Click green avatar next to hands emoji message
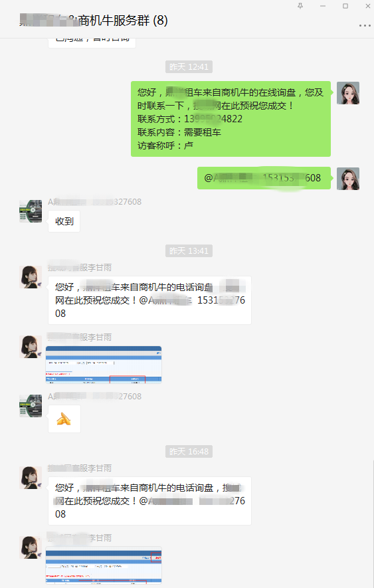Viewport: 374px width, 588px height. (31, 406)
